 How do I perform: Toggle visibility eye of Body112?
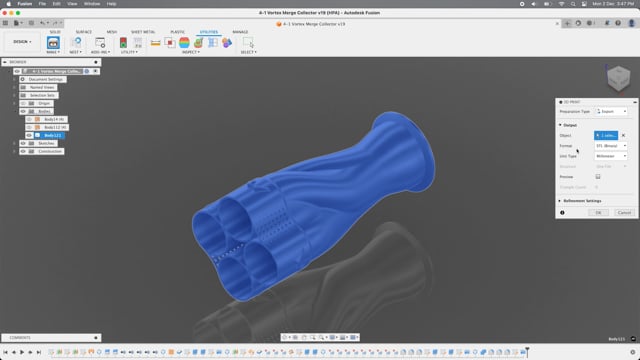[x=29, y=127]
